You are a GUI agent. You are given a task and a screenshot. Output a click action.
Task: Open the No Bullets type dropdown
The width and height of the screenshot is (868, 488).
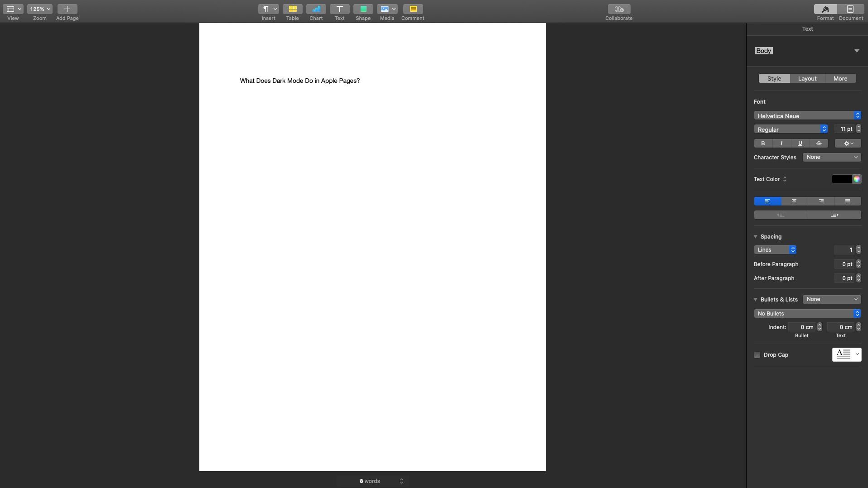click(x=808, y=314)
